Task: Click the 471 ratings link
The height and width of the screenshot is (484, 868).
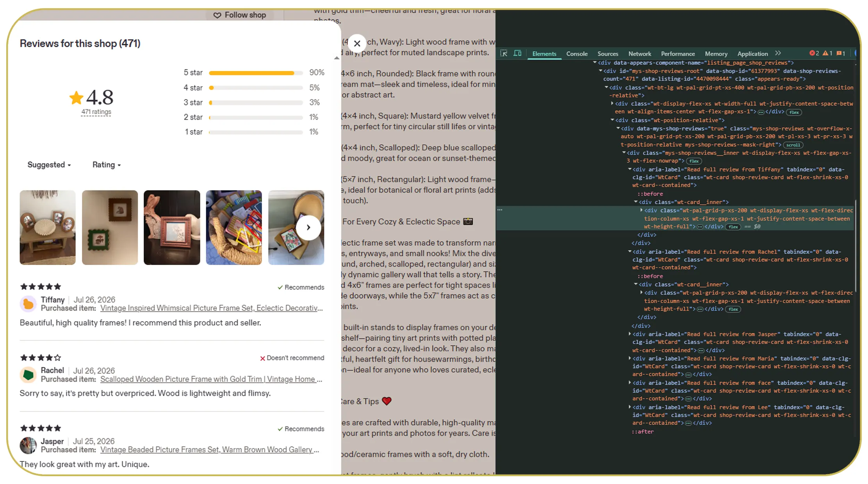Action: tap(96, 112)
